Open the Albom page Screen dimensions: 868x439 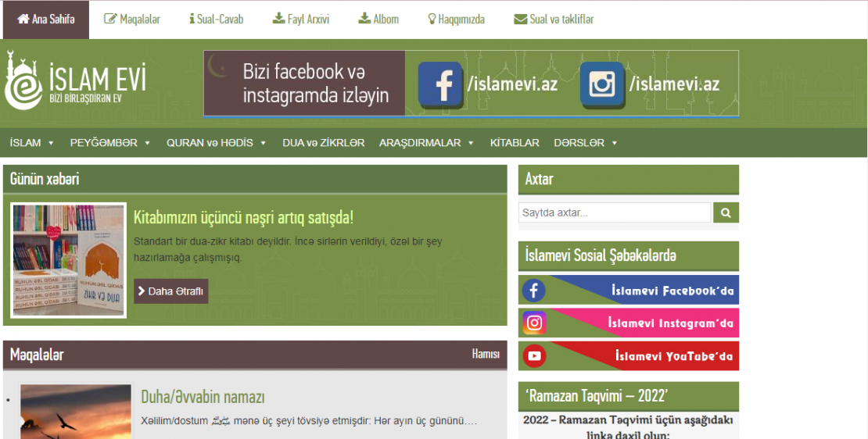pos(378,20)
